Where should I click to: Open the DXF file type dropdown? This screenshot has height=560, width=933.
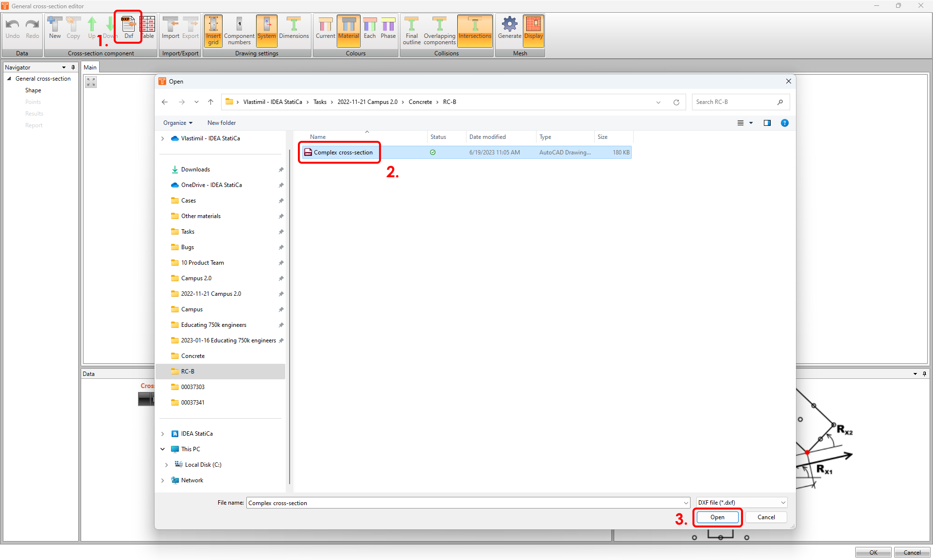pos(742,503)
